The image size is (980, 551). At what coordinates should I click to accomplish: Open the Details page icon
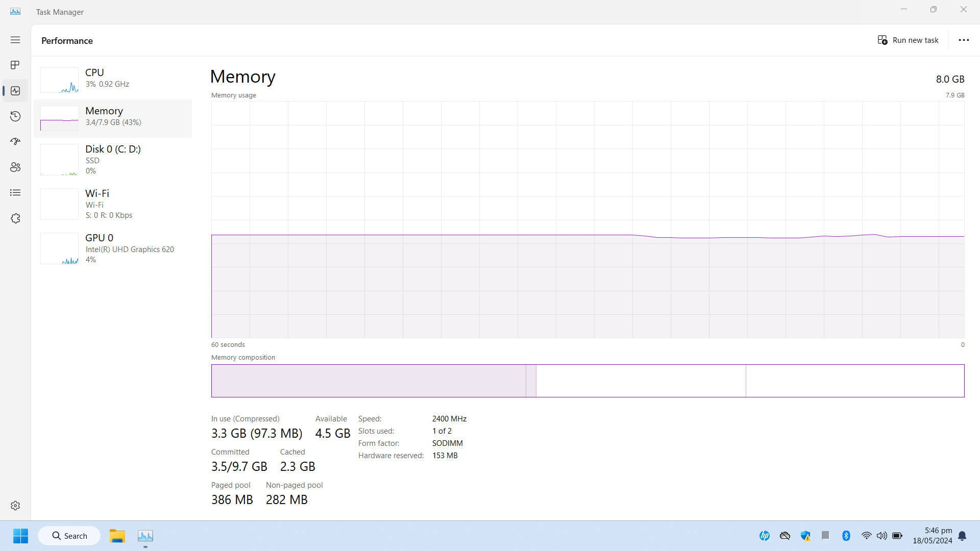[15, 193]
